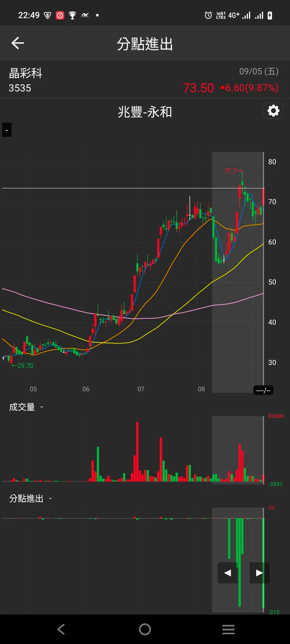Tap the 4G+ signal indicator
The height and width of the screenshot is (644, 290).
point(234,15)
